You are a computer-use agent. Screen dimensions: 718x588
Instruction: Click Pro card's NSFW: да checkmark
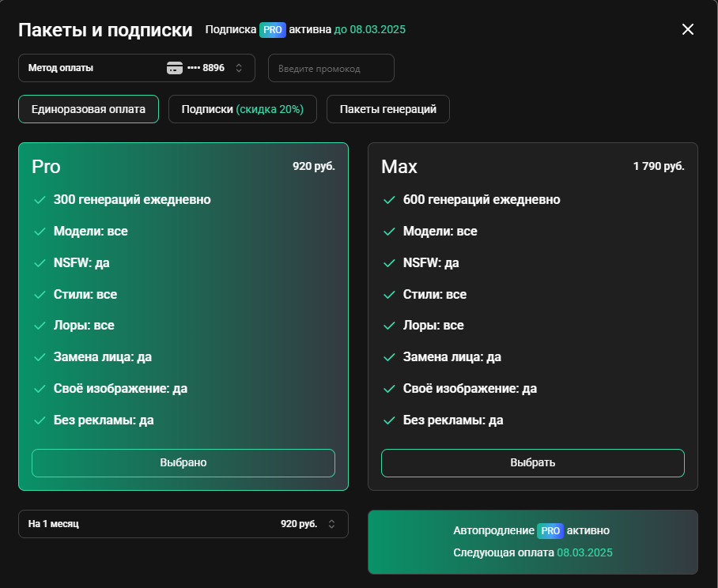tap(40, 263)
